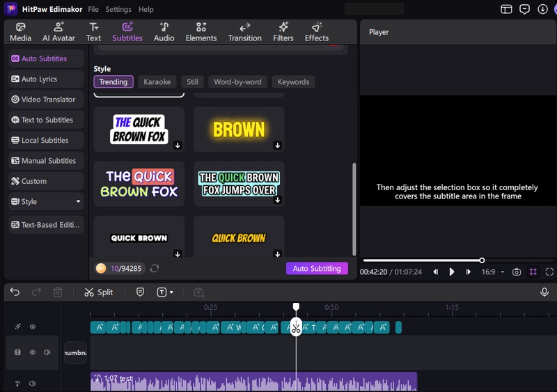Viewport: 557px width, 392px height.
Task: Open the Effects tab
Action: 317,32
